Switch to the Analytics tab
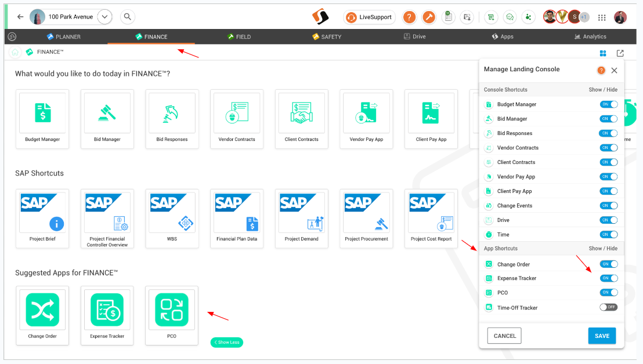643x364 pixels. (590, 37)
